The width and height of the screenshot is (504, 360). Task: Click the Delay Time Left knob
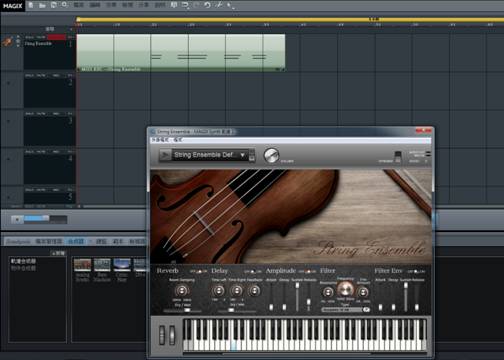click(219, 291)
